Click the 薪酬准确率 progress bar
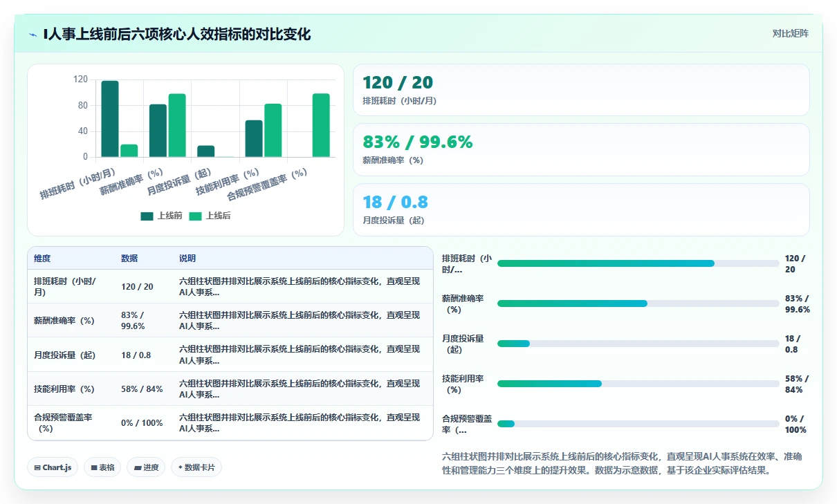The width and height of the screenshot is (837, 504). tap(638, 304)
